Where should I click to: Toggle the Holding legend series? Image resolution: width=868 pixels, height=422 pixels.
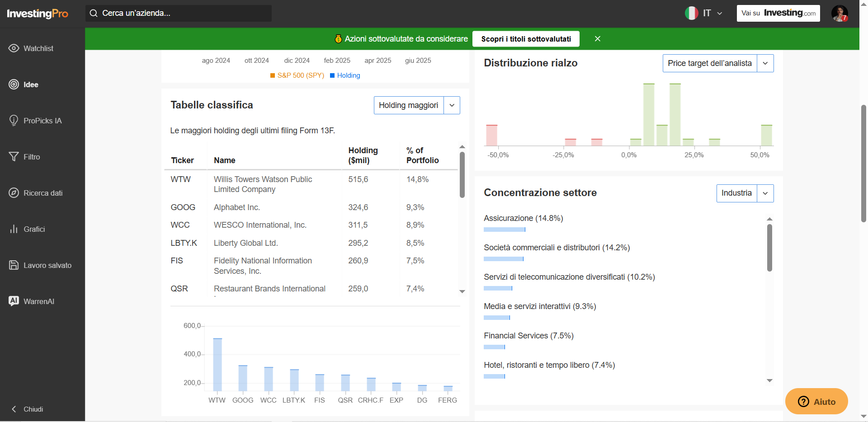(345, 75)
